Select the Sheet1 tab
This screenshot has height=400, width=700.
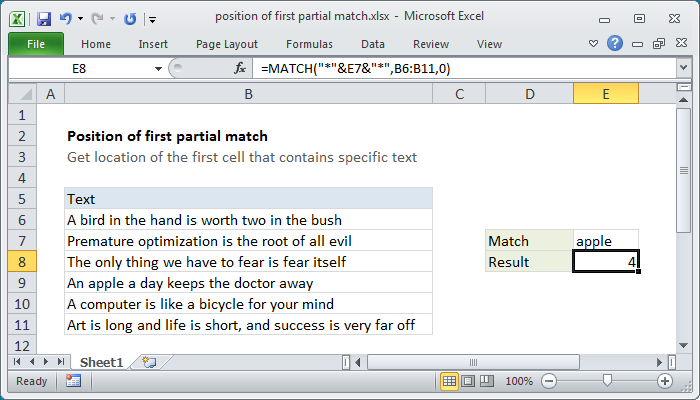coord(101,362)
